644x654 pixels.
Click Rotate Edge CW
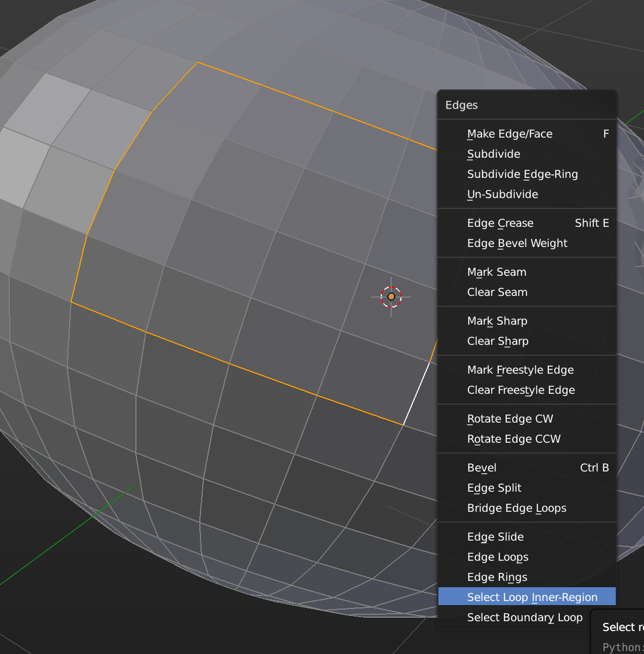point(526,419)
